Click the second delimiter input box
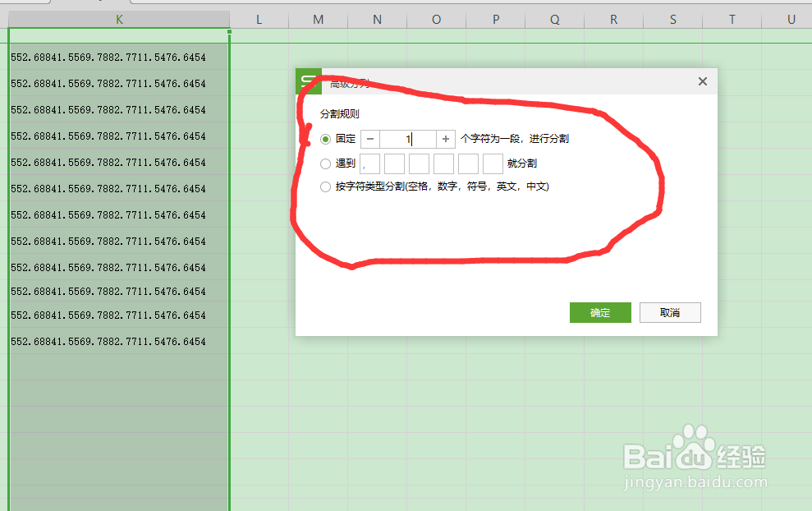Screen dimensions: 812x511 pos(395,163)
